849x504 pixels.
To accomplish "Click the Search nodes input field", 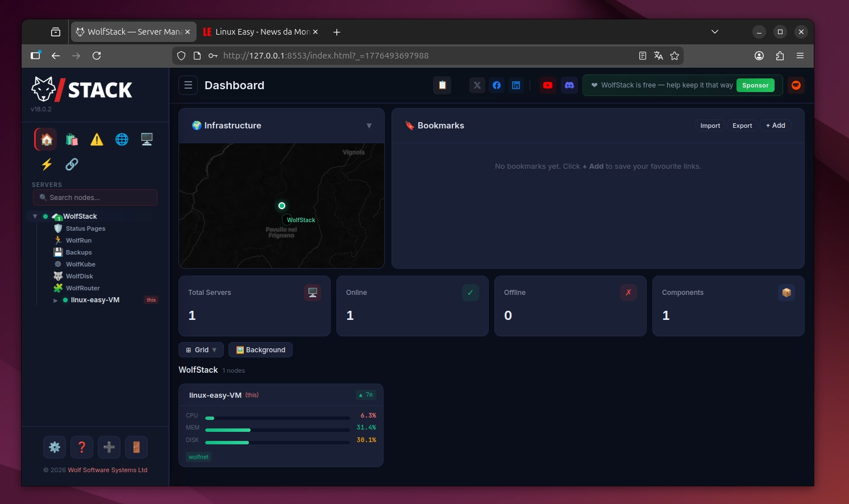I will [x=95, y=198].
